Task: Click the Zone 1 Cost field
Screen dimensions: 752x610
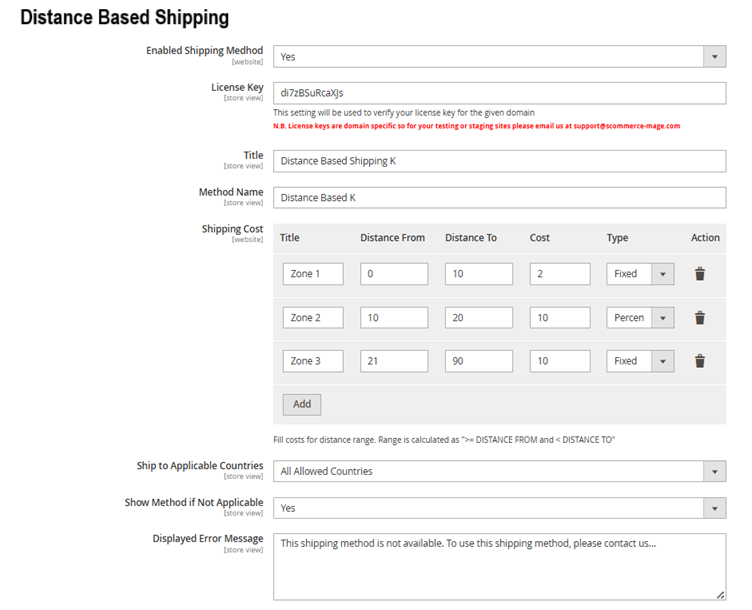Action: click(x=560, y=274)
